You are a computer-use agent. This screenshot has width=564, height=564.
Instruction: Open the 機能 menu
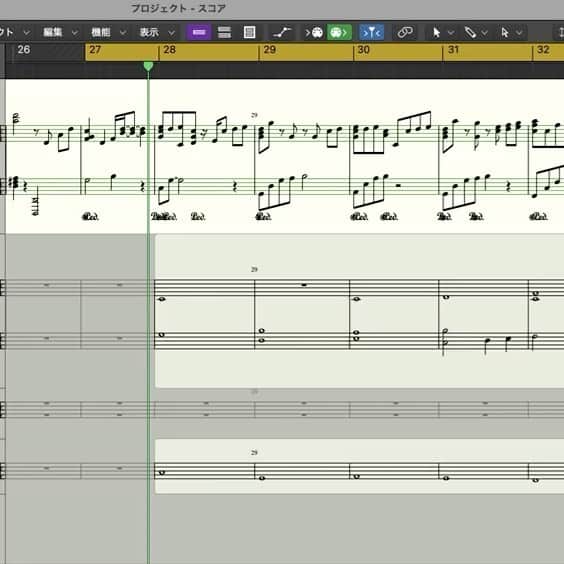tap(101, 32)
